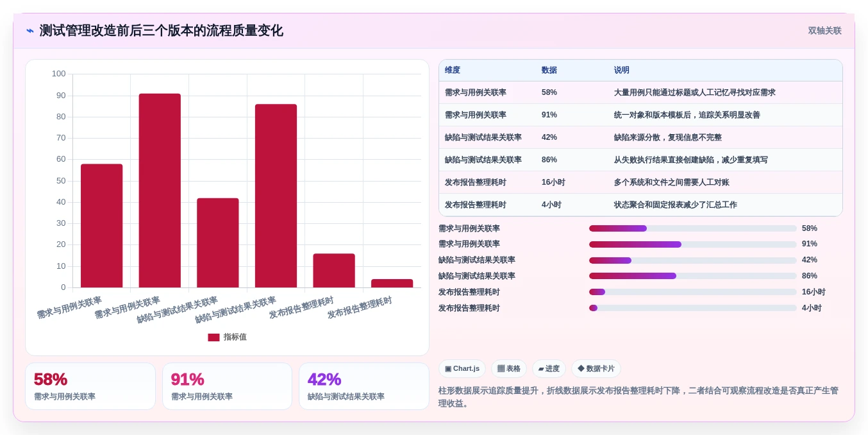Click the progress bar showing 42%

693,260
